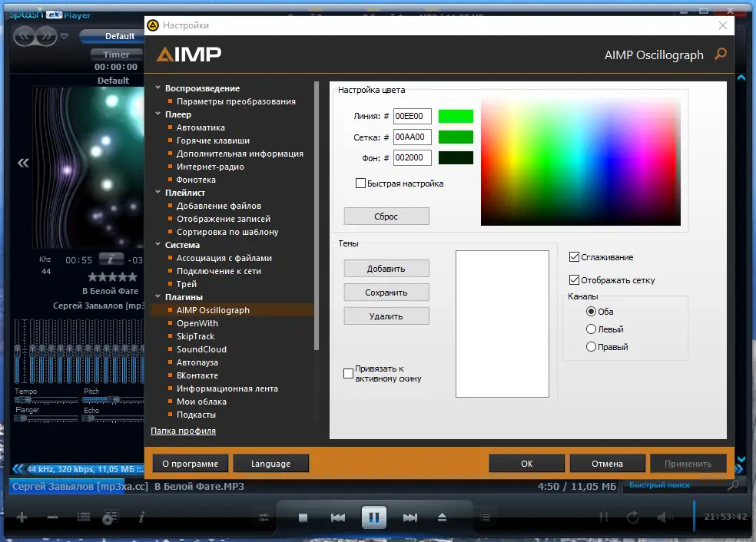Click quick search magnifier in player

point(733,485)
